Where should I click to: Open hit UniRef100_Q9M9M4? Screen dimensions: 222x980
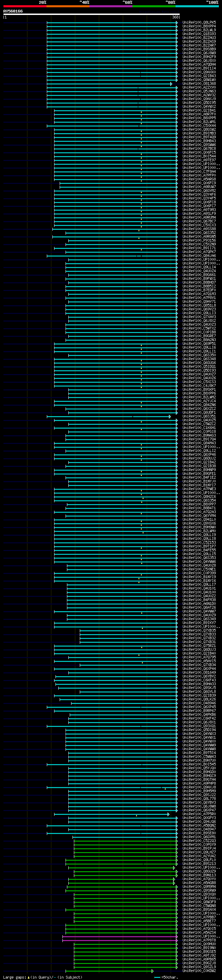click(199, 887)
